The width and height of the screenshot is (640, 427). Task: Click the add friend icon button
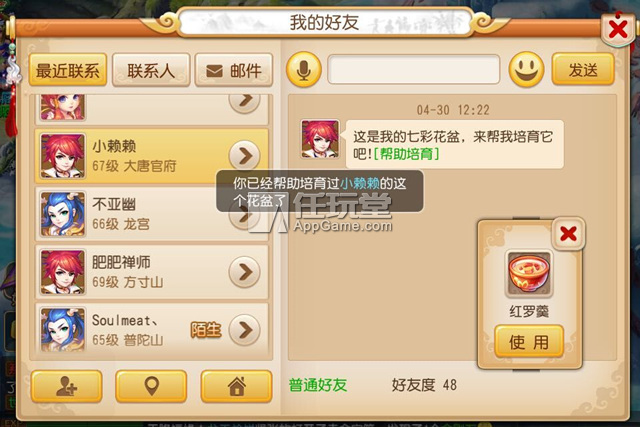(x=67, y=386)
